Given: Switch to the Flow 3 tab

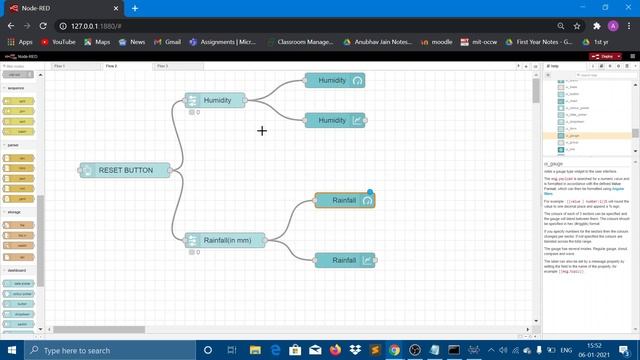Looking at the screenshot, I should [178, 66].
